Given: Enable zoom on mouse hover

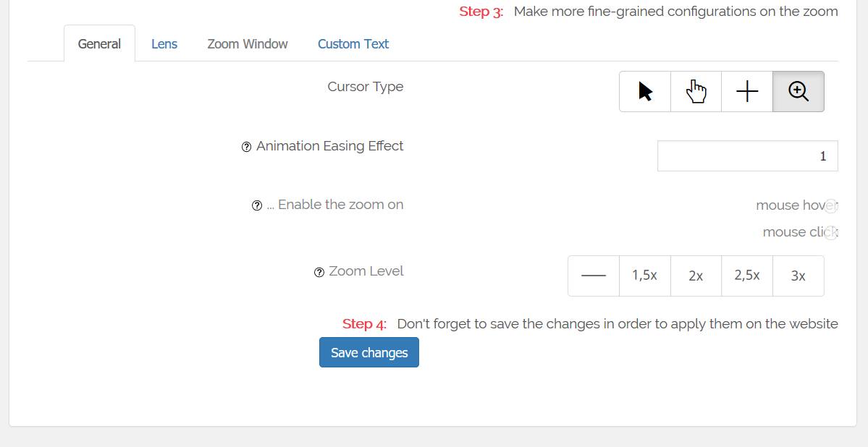Looking at the screenshot, I should (830, 206).
